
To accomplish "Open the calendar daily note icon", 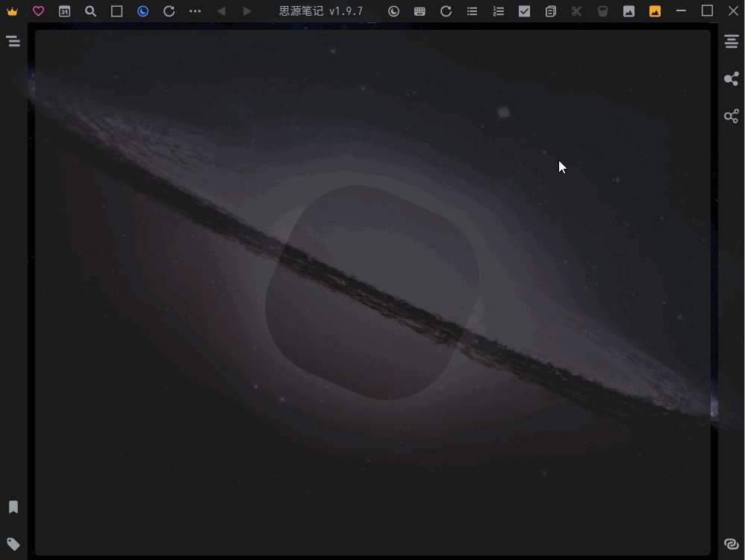I will click(x=65, y=11).
